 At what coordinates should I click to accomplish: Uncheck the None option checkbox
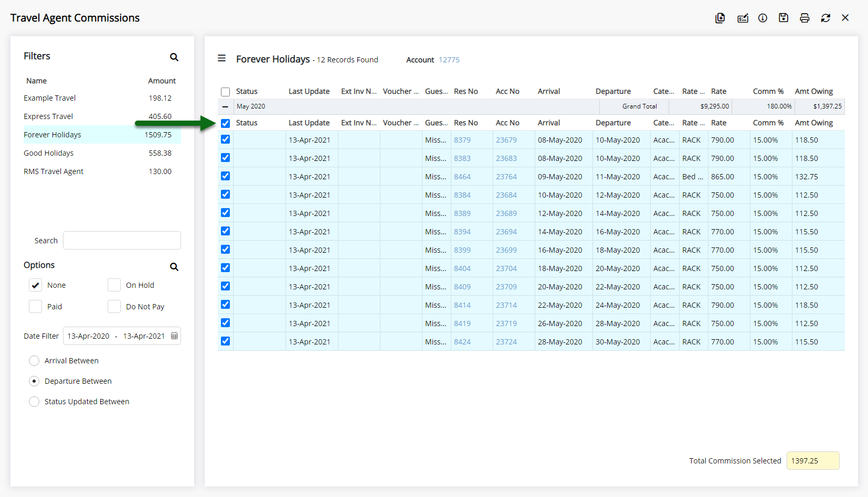tap(35, 285)
